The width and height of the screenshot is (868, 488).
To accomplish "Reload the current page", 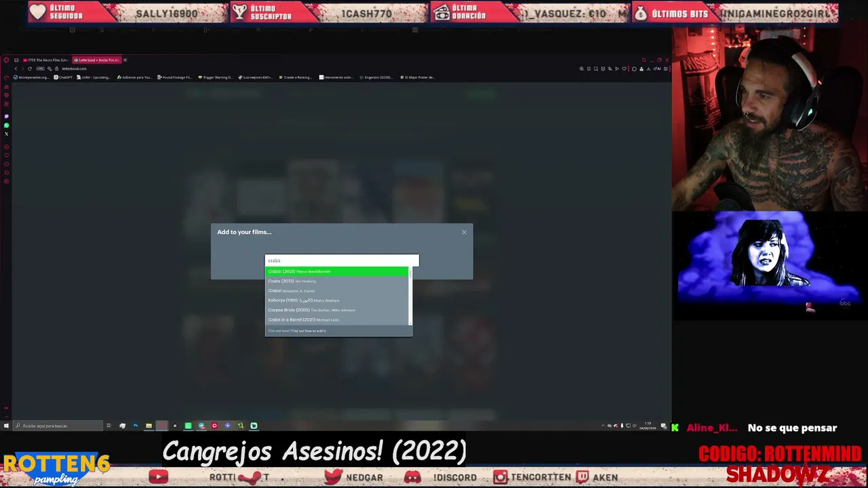I will coord(29,68).
